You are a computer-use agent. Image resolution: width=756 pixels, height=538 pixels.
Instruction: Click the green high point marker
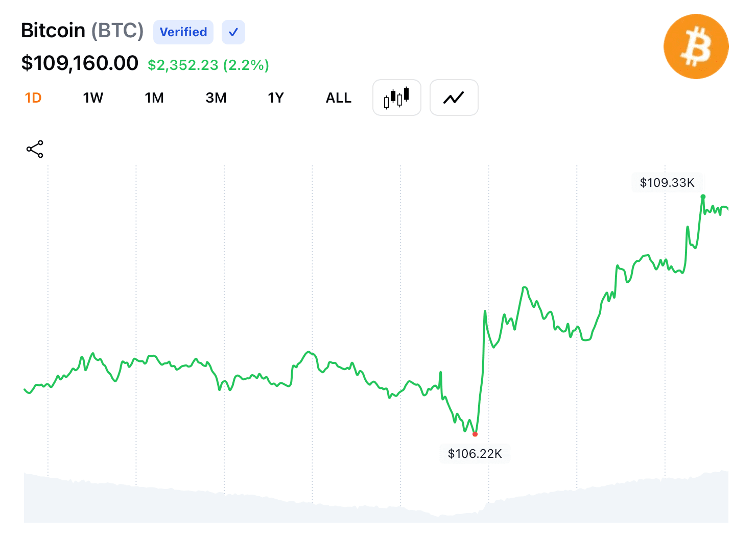(x=703, y=197)
